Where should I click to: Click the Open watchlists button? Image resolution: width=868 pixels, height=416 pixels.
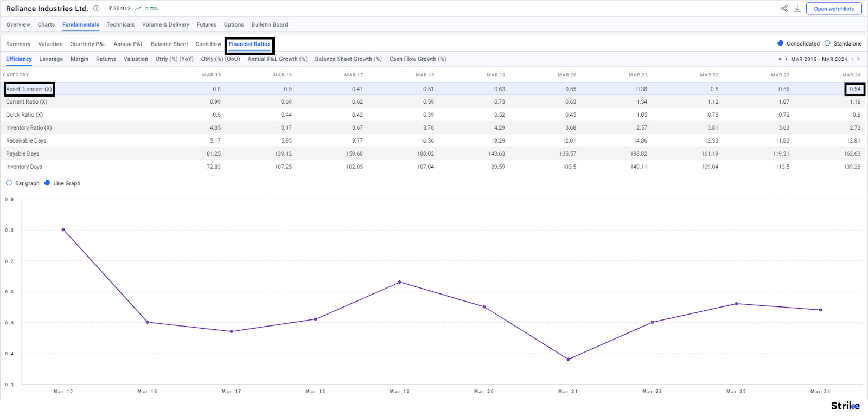834,9
